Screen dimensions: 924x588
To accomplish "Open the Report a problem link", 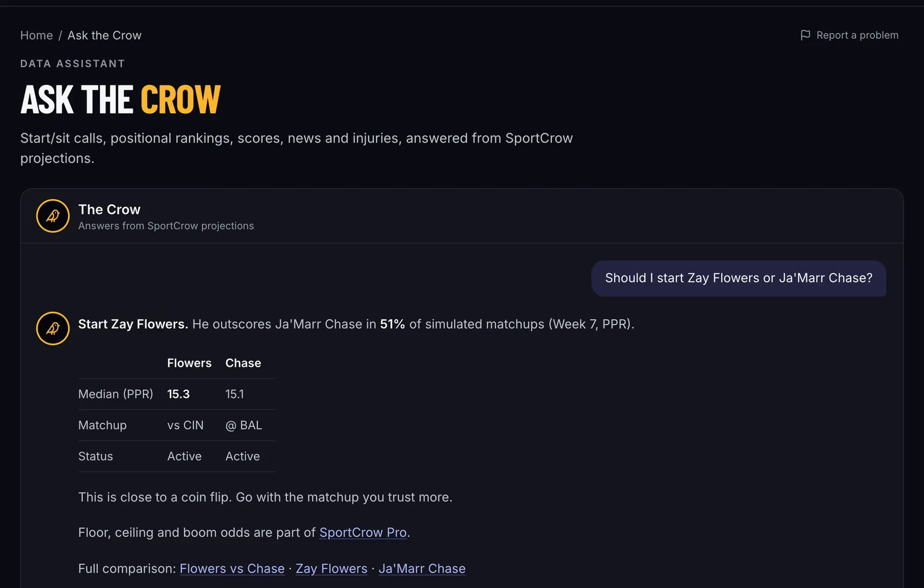I will (849, 35).
